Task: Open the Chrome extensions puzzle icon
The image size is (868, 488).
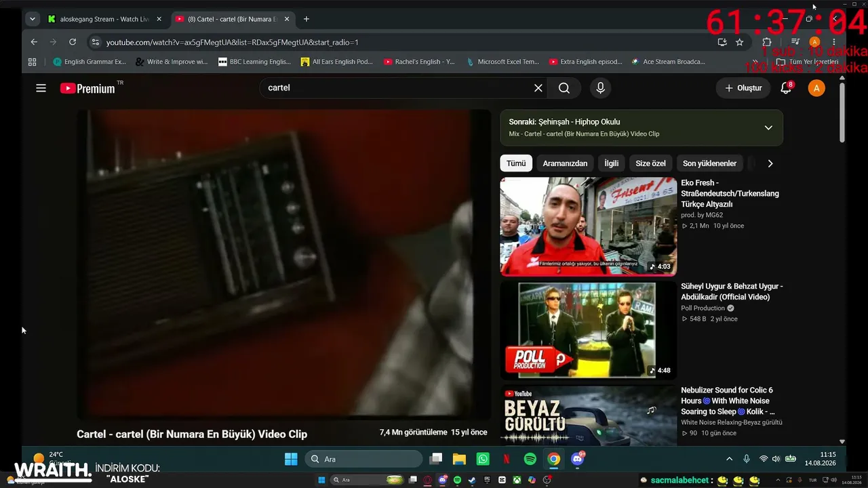Action: click(767, 42)
